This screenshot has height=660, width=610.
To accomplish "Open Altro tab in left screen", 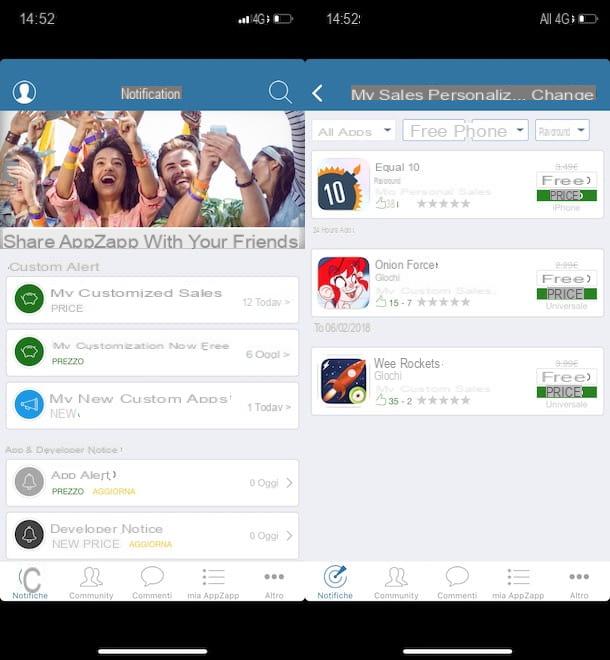I will [x=274, y=583].
